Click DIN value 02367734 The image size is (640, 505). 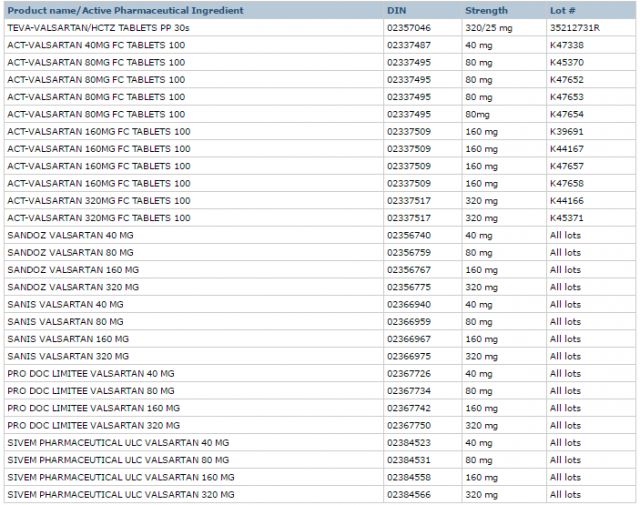pyautogui.click(x=409, y=391)
